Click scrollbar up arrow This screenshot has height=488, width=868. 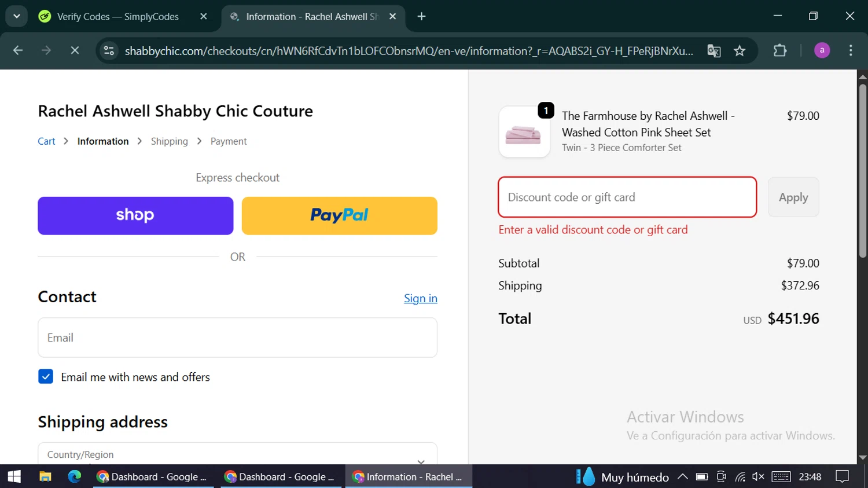[x=863, y=76]
